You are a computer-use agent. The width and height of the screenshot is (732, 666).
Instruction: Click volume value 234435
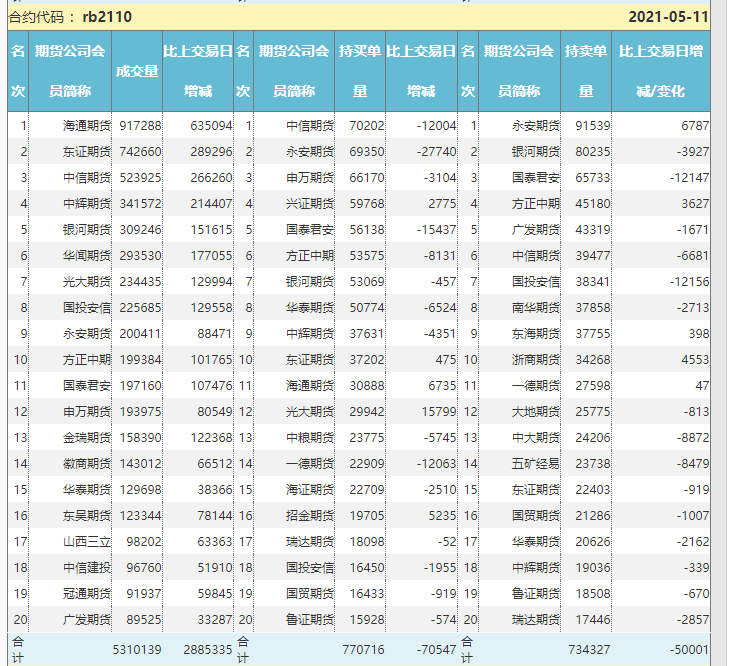point(140,282)
